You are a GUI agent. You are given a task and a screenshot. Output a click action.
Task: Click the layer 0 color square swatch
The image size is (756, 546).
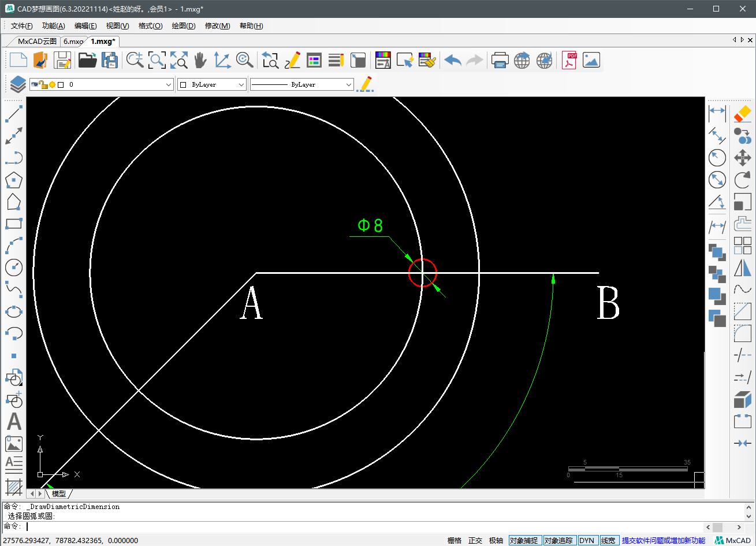[61, 84]
